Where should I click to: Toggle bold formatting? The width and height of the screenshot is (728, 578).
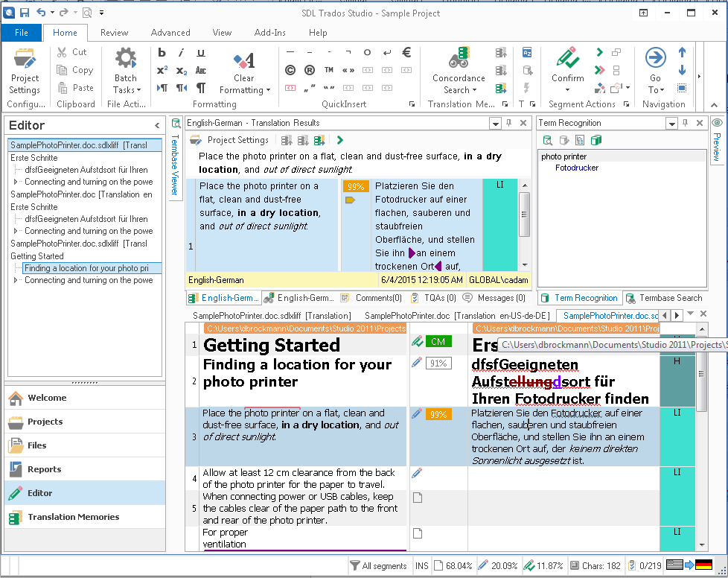pyautogui.click(x=162, y=52)
